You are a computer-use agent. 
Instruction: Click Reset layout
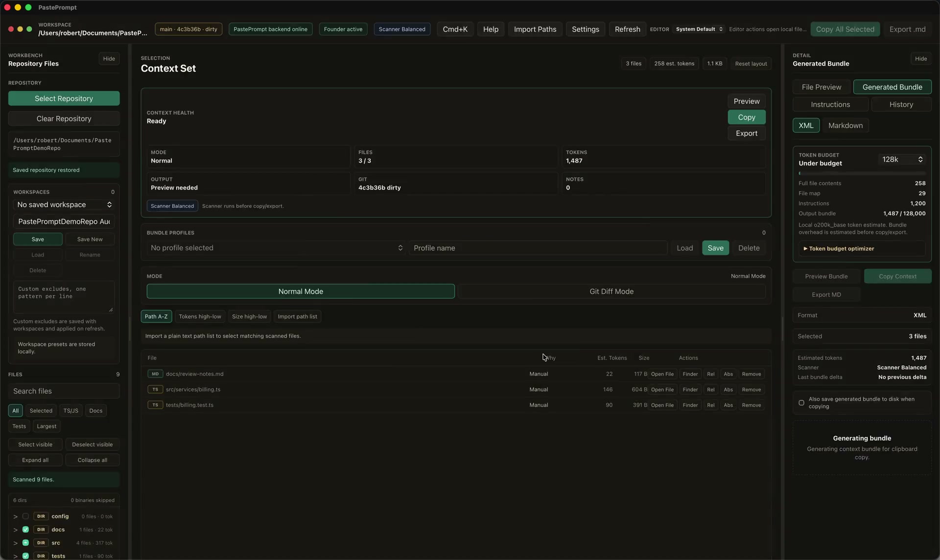click(x=751, y=64)
